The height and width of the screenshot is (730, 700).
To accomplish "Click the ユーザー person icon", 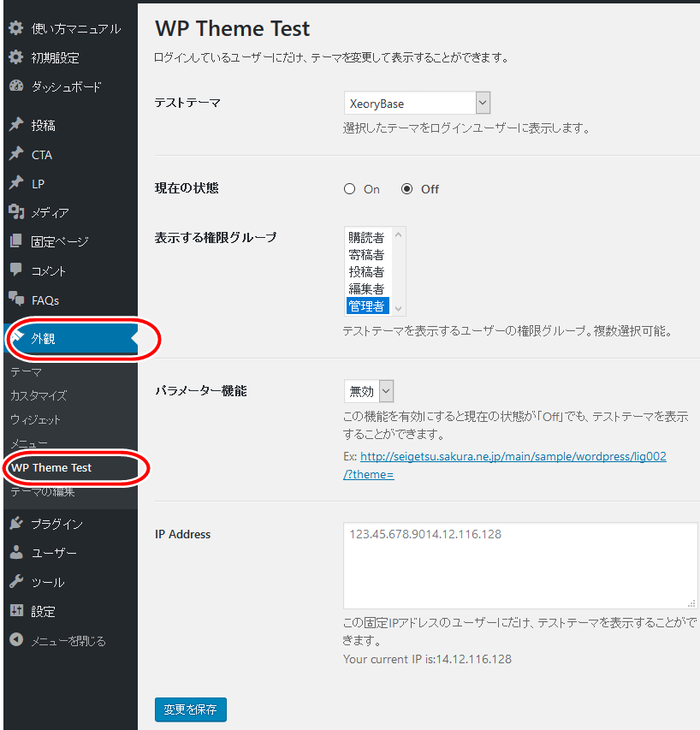I will pyautogui.click(x=15, y=552).
